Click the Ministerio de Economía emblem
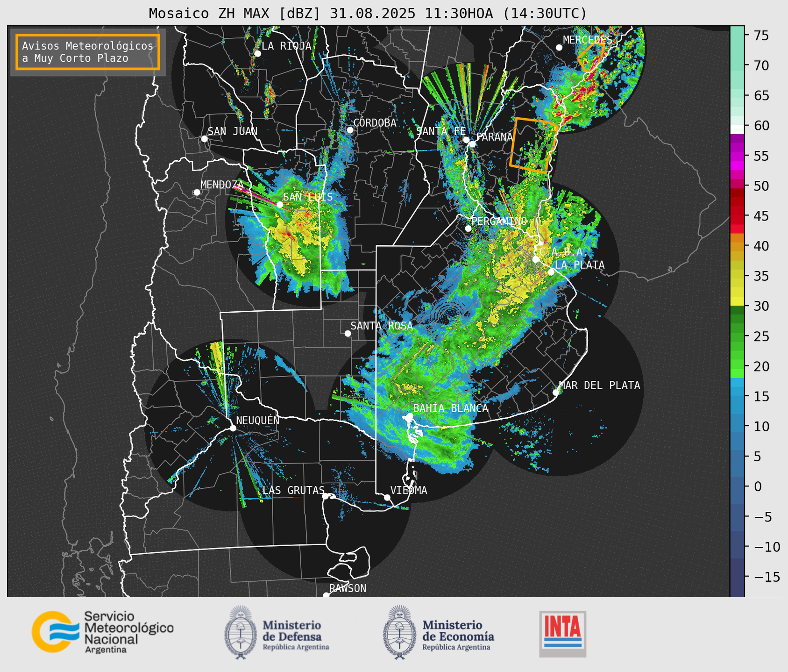Viewport: 788px width, 672px height. (x=399, y=633)
